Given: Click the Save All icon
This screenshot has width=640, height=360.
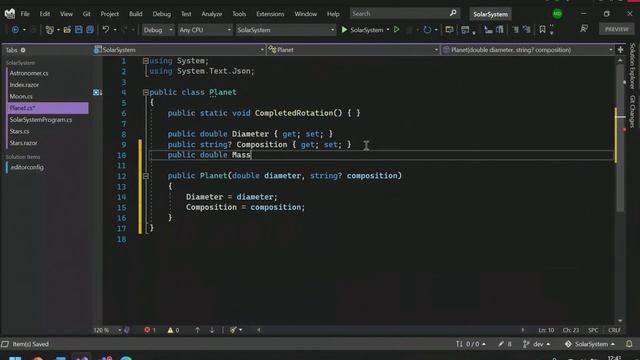Looking at the screenshot, I should click(x=90, y=29).
